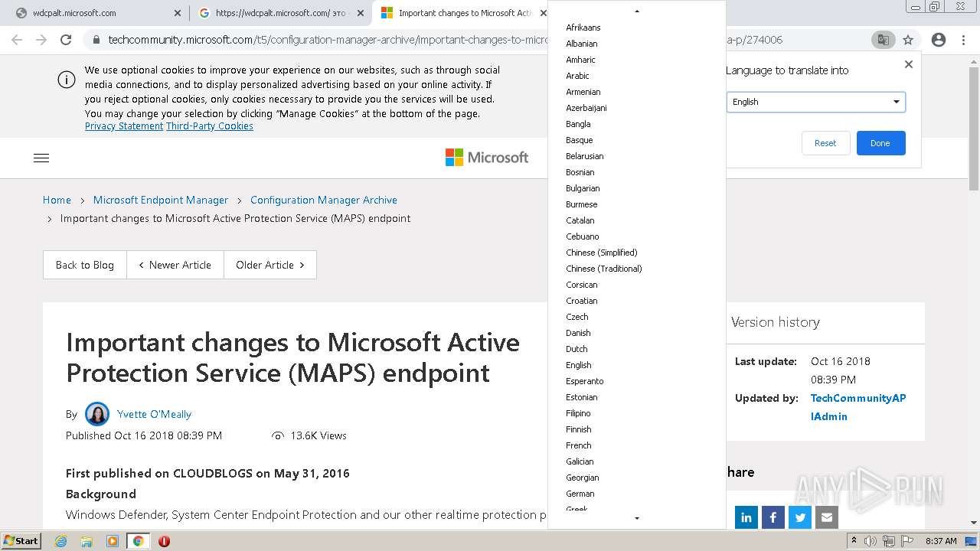The width and height of the screenshot is (980, 551).
Task: Share the article on Facebook
Action: point(773,517)
